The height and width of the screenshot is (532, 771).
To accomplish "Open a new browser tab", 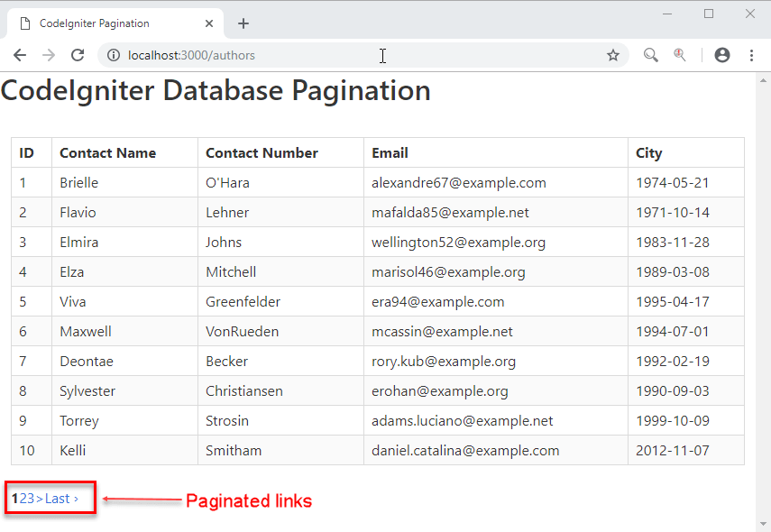I will [243, 23].
